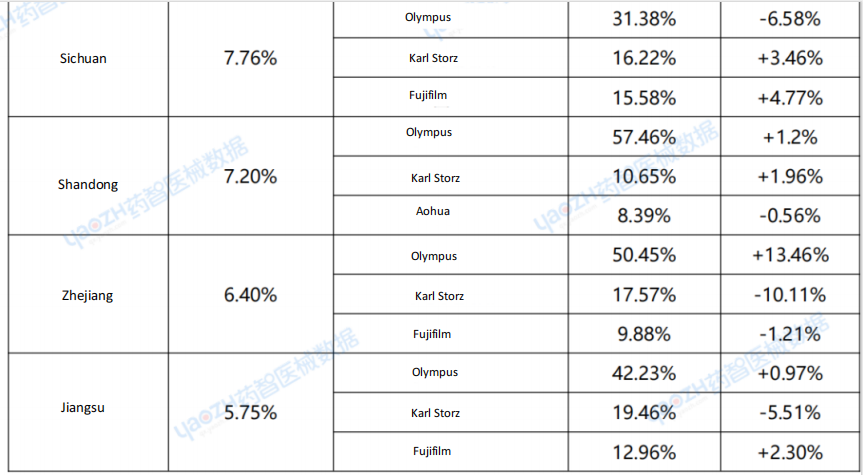Click the 7.76% share value
The image size is (863, 475).
250,58
